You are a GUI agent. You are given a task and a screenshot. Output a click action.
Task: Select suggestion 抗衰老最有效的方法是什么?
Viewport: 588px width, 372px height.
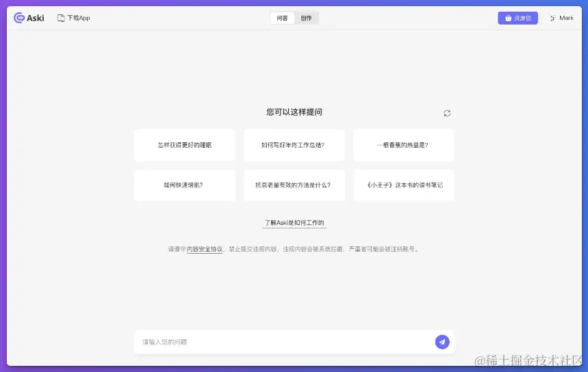(294, 185)
